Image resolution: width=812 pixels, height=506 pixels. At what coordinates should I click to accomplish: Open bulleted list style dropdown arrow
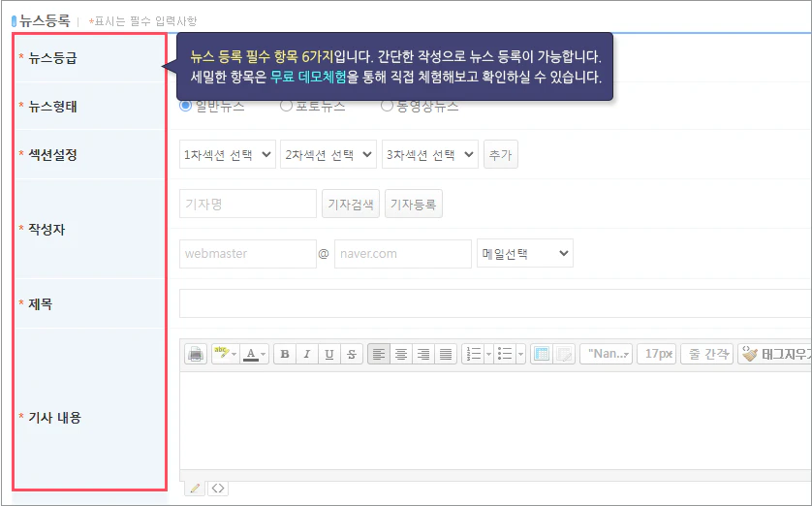click(520, 354)
